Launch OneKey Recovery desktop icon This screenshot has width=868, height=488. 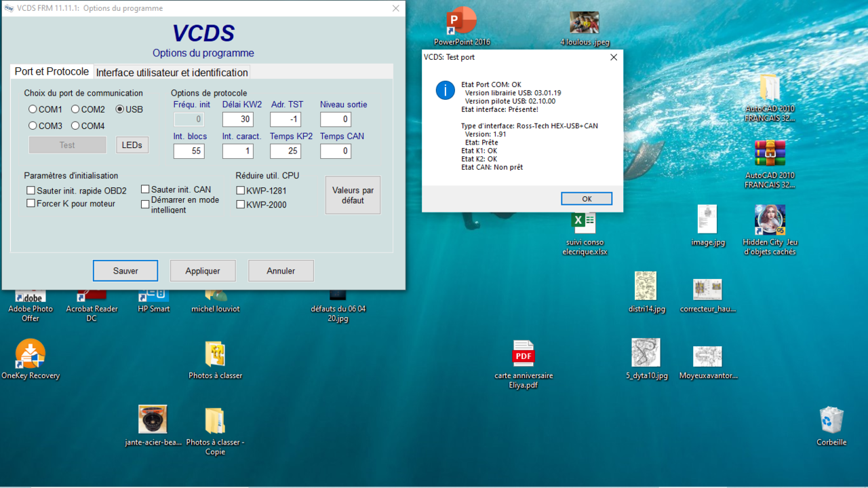point(31,354)
